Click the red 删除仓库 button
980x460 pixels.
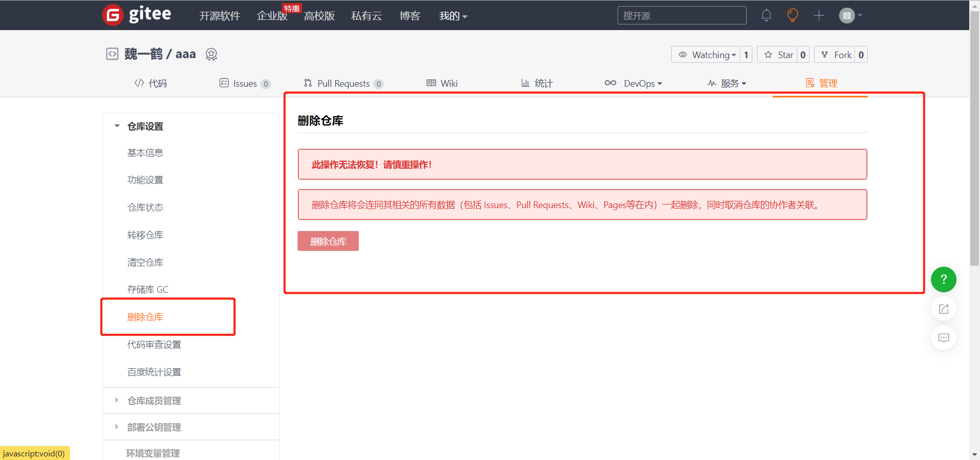click(328, 241)
